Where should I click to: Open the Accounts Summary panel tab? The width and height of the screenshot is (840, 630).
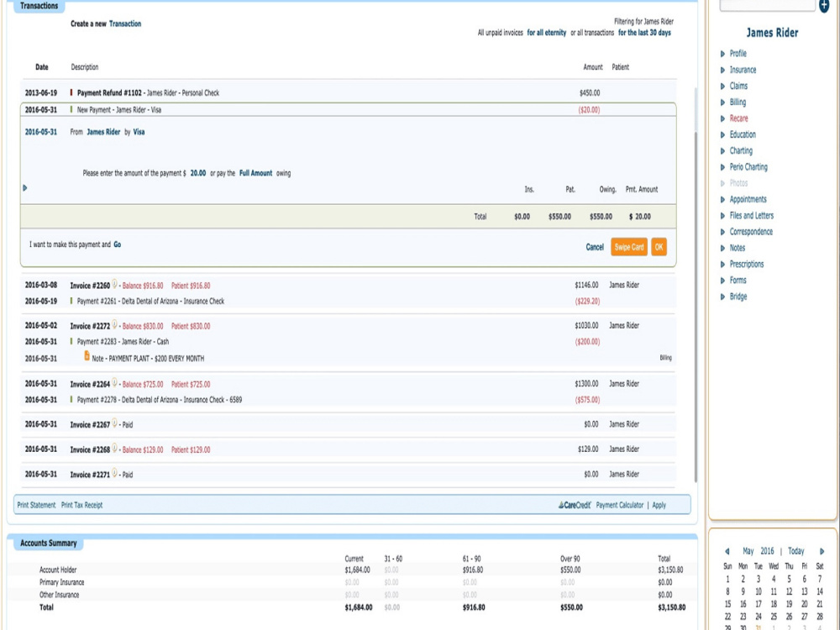(x=48, y=543)
